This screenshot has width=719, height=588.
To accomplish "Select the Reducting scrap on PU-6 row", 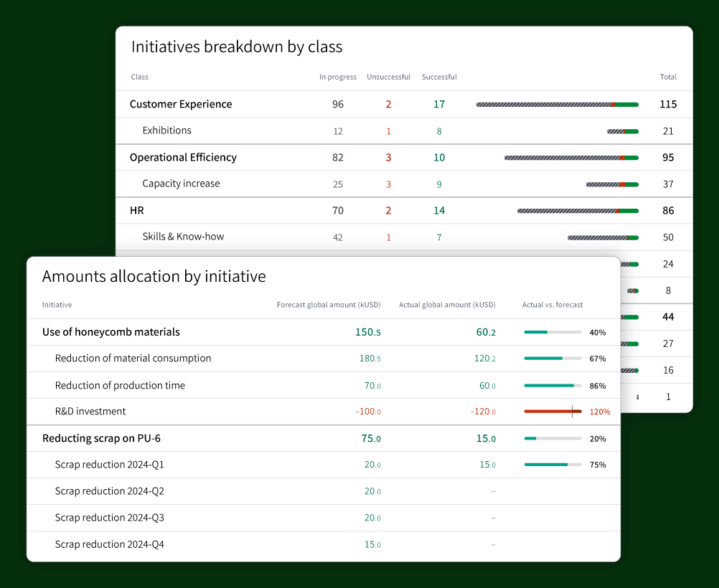I will tap(324, 439).
